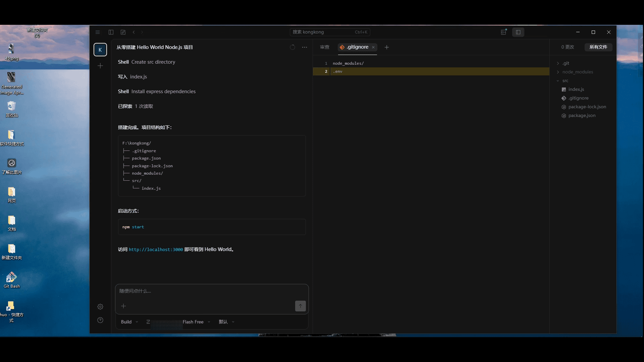
Task: Start a new session with the compose icon
Action: click(x=123, y=32)
